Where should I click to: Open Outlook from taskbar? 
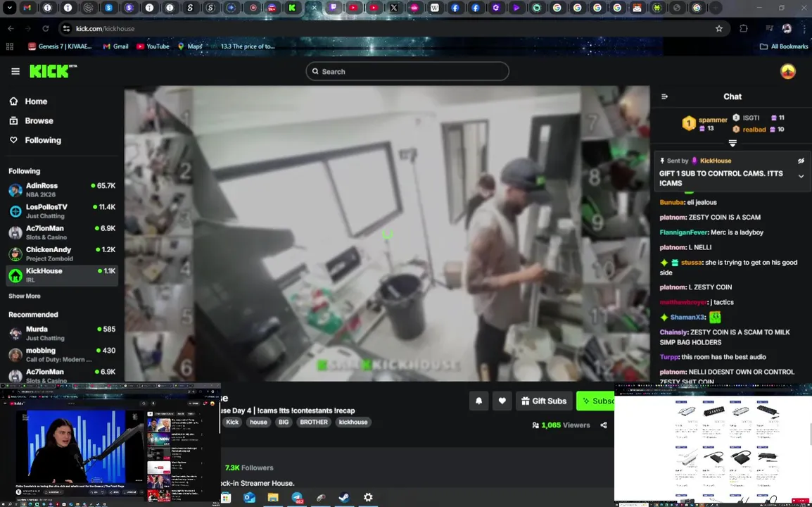click(250, 498)
